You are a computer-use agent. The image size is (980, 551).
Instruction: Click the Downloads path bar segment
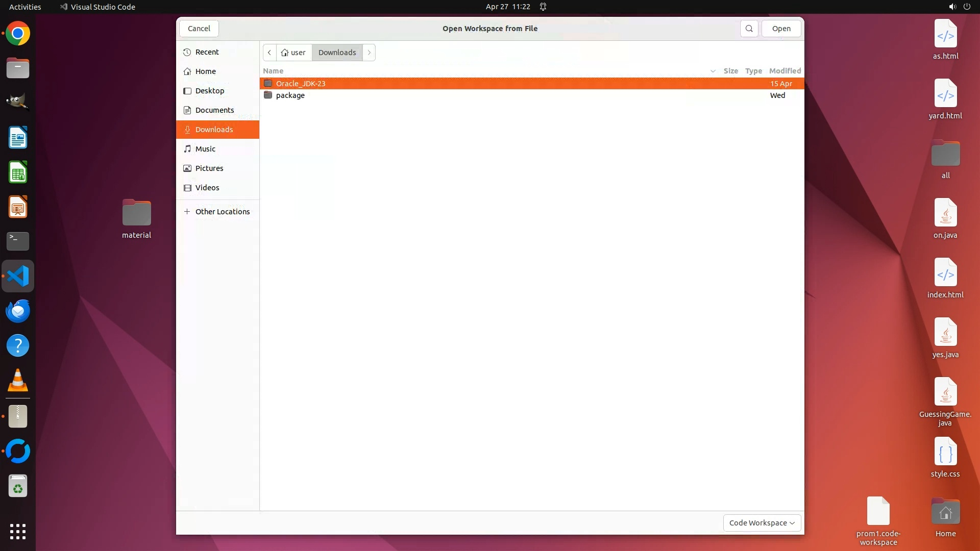pyautogui.click(x=337, y=53)
